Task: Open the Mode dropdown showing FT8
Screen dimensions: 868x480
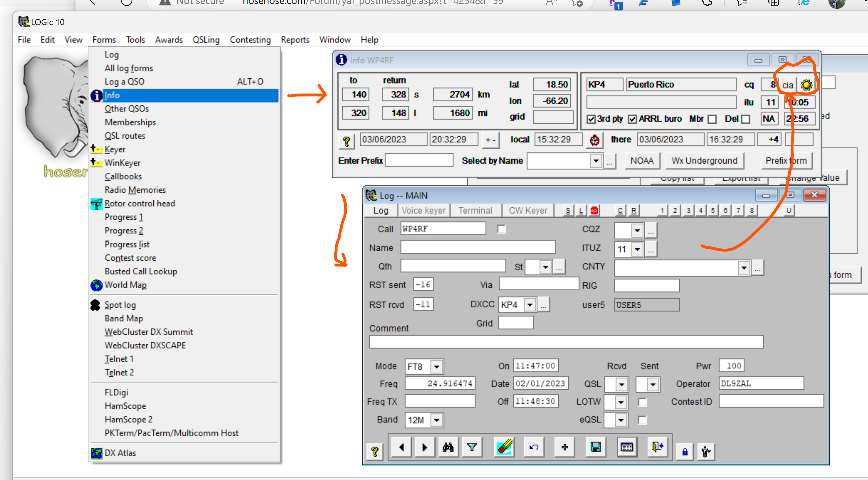Action: point(437,367)
